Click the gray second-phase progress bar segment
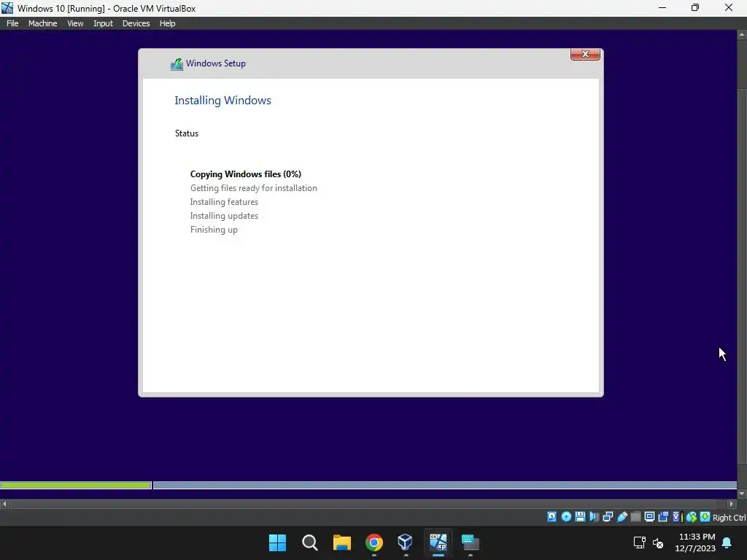This screenshot has height=560, width=747. point(444,485)
